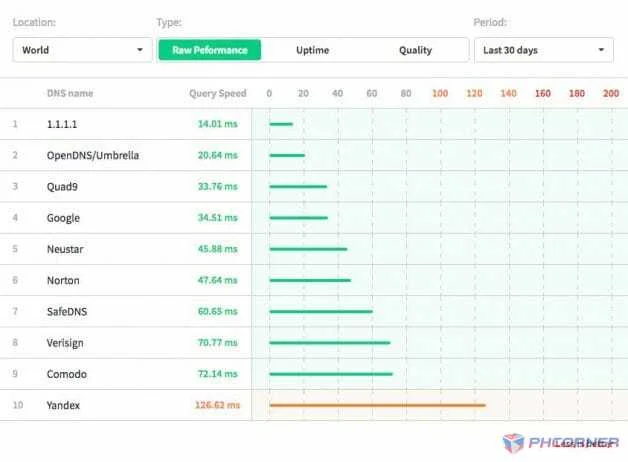
Task: Click the 33.76 ms speed value
Action: click(x=217, y=186)
